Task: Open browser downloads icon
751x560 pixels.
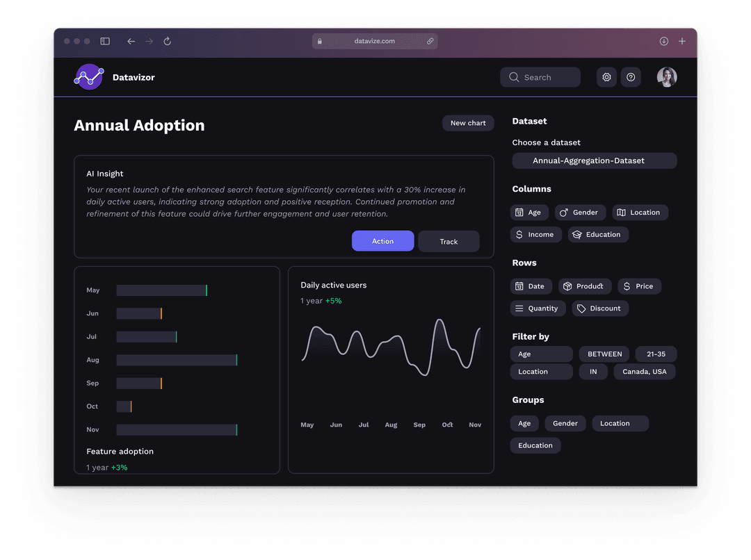Action: (664, 42)
